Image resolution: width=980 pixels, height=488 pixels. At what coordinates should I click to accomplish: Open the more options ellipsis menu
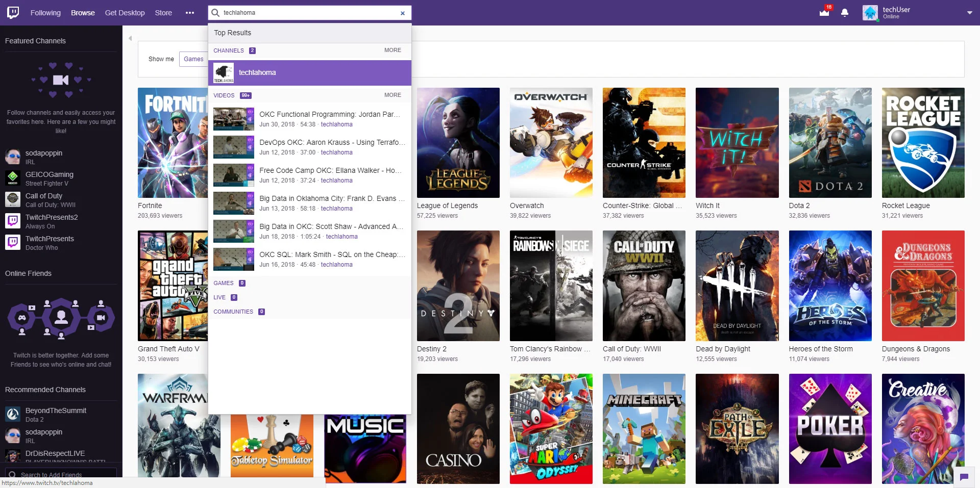(190, 13)
